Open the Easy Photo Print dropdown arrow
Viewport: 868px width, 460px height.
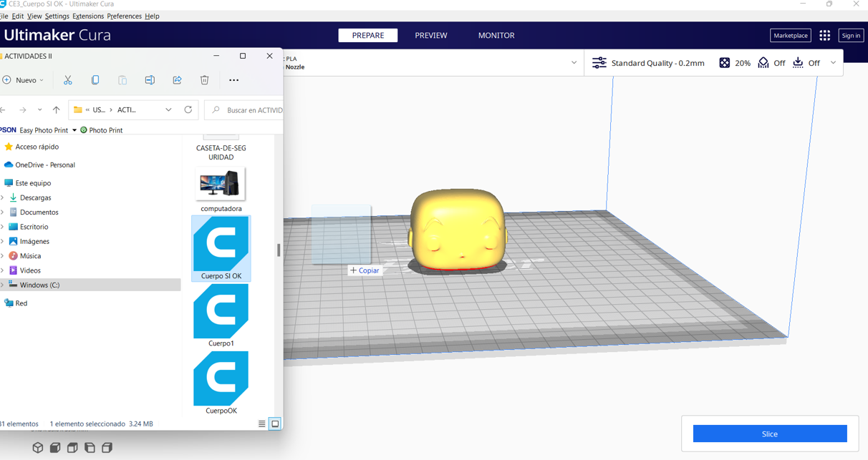pos(74,130)
